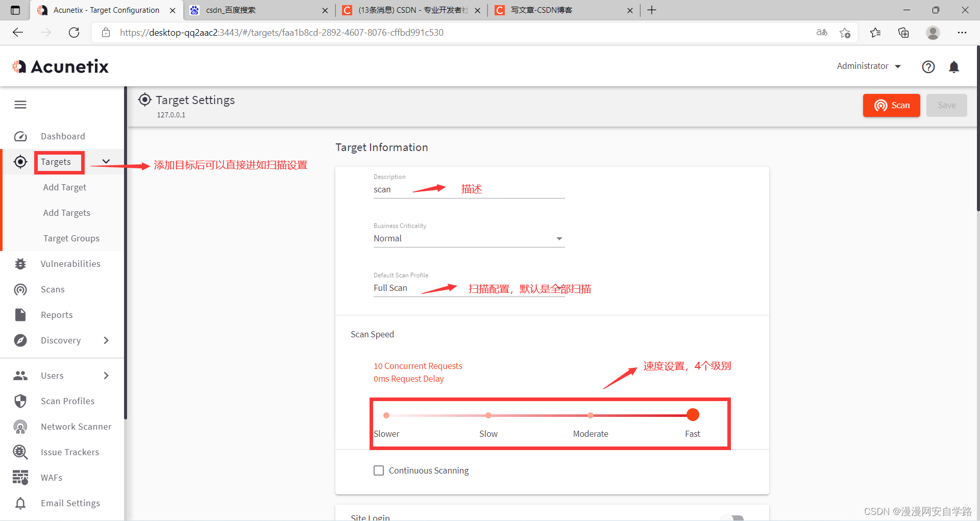
Task: Reload the page with refresh icon
Action: click(74, 33)
